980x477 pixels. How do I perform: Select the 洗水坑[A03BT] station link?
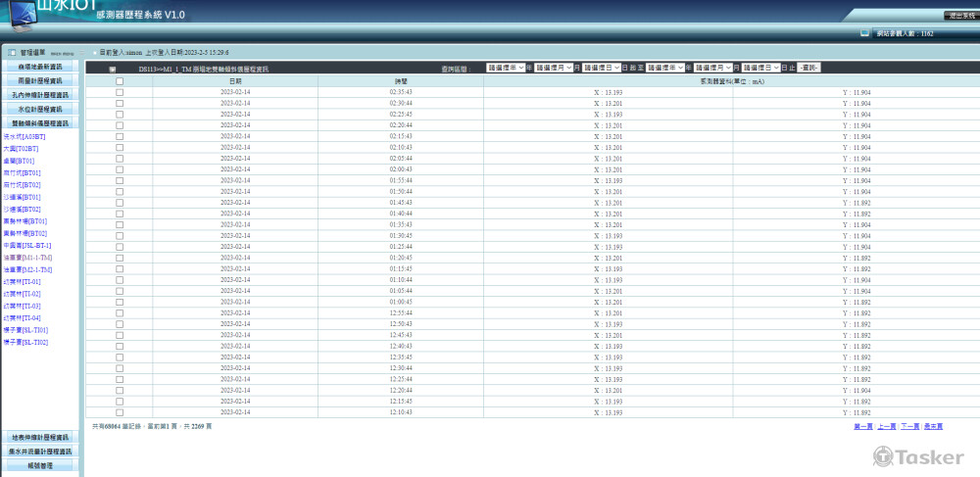tap(24, 136)
